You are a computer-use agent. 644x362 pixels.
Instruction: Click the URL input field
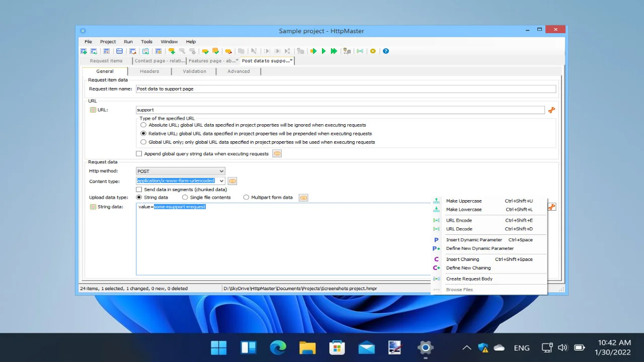coord(340,110)
